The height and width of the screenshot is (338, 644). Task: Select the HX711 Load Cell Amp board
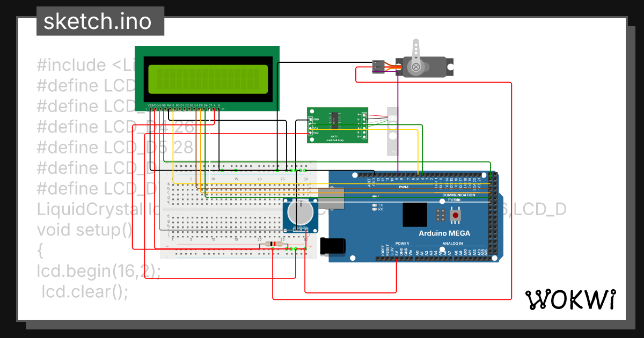click(x=337, y=125)
